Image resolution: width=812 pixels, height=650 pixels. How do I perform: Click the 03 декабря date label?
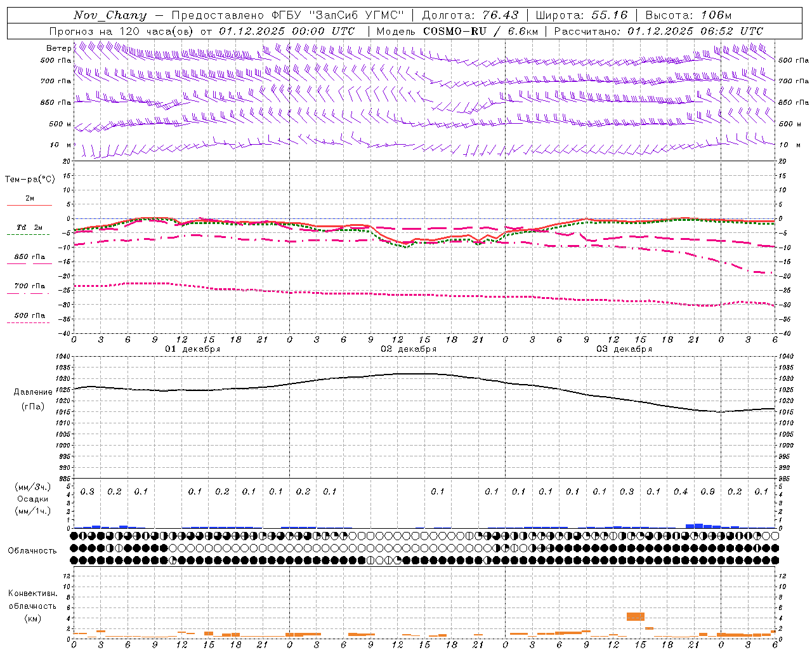point(624,349)
